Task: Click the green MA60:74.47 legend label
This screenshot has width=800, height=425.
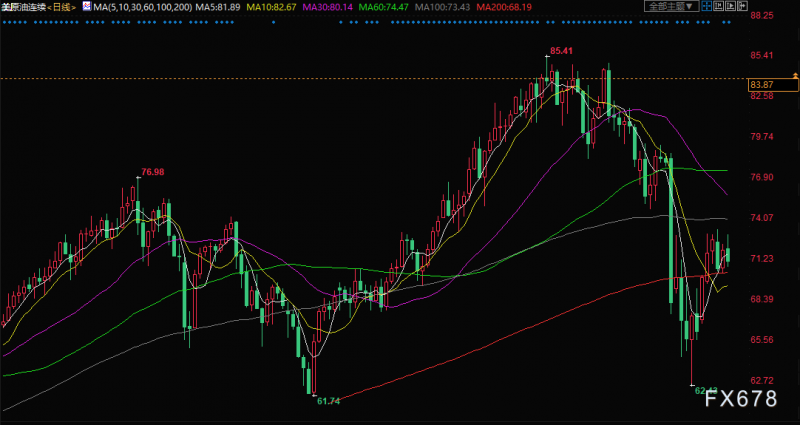Action: [384, 7]
